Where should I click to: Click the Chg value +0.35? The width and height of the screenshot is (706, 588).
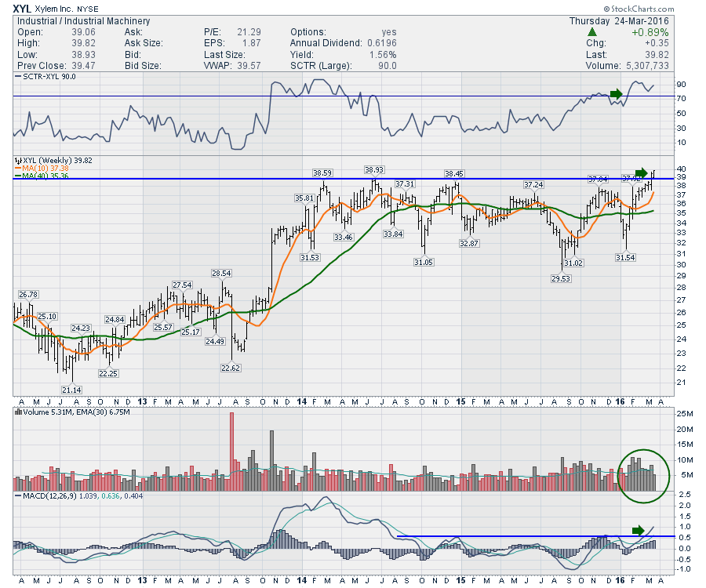pyautogui.click(x=657, y=43)
